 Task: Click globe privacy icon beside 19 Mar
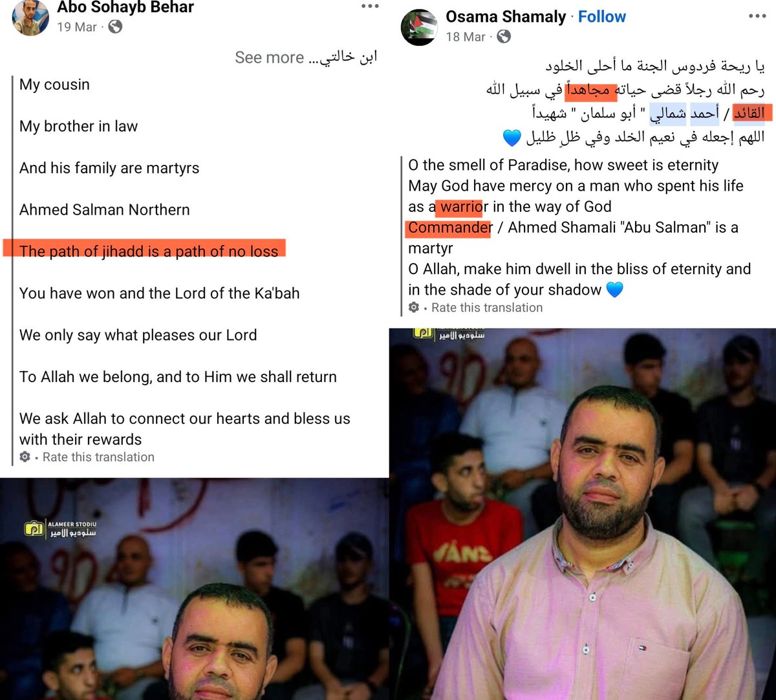[114, 27]
